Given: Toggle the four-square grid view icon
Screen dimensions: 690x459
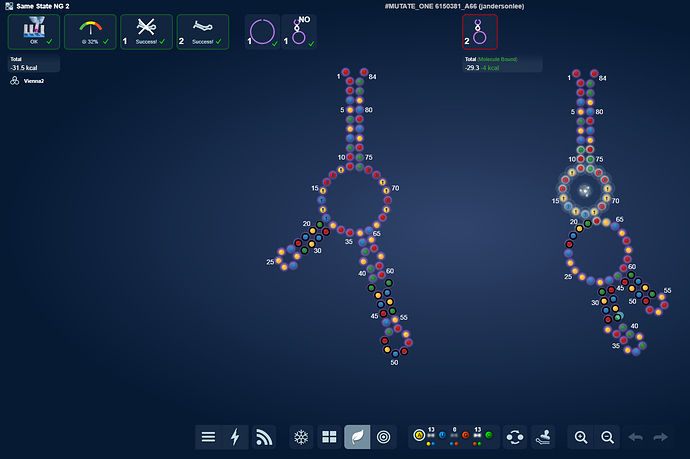Looking at the screenshot, I should pyautogui.click(x=329, y=437).
